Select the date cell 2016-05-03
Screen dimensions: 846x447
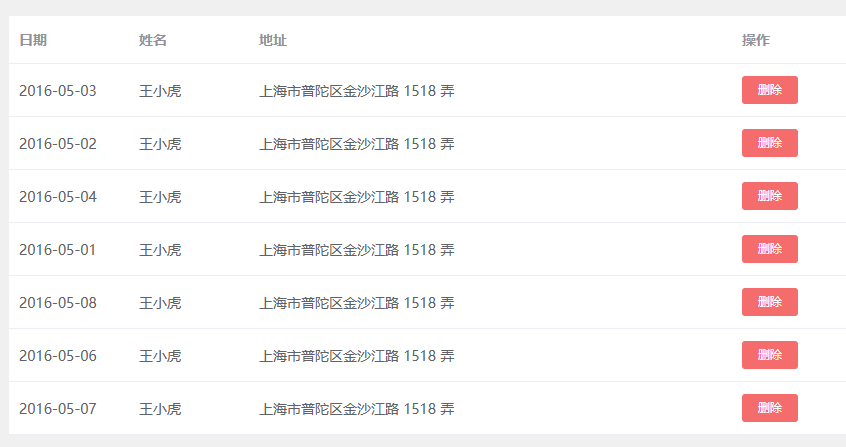pos(58,91)
